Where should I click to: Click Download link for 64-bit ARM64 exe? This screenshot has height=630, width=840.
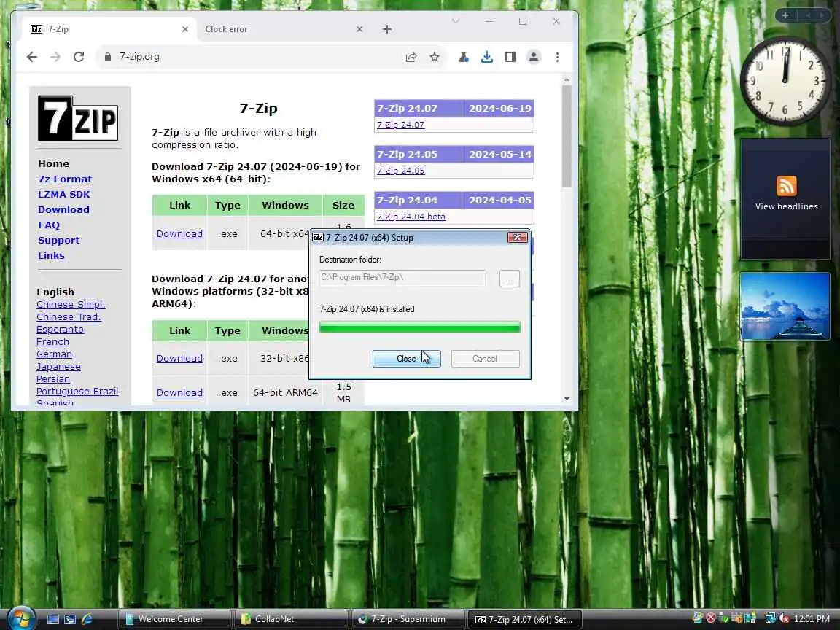click(x=179, y=393)
